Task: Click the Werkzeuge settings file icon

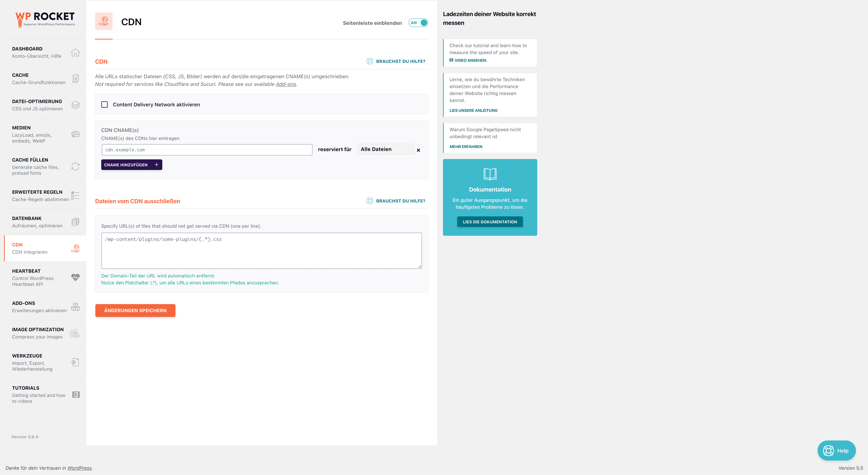Action: coord(75,362)
